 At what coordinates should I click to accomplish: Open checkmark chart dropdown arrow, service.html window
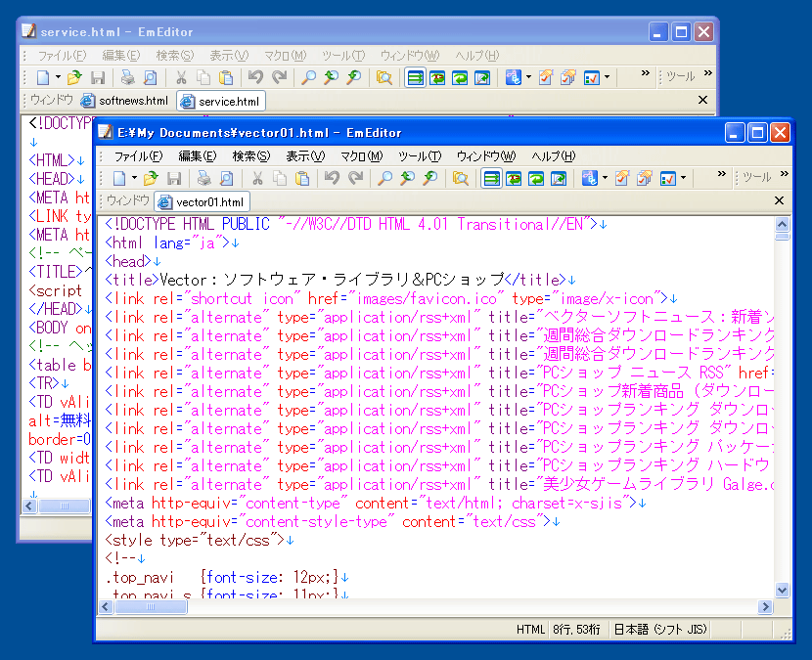coord(607,77)
